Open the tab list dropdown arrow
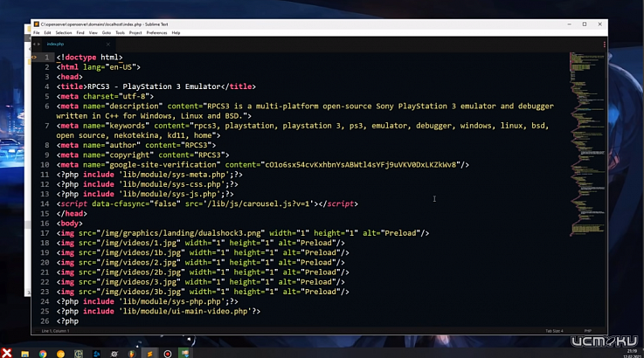Image resolution: width=644 pixels, height=358 pixels. pyautogui.click(x=603, y=43)
